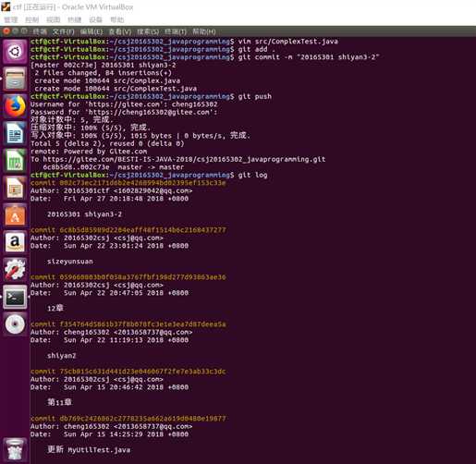Screen dimensions: 476x464
Task: Click 'create mode 100644 src/Complex.java' line
Action: pos(107,80)
